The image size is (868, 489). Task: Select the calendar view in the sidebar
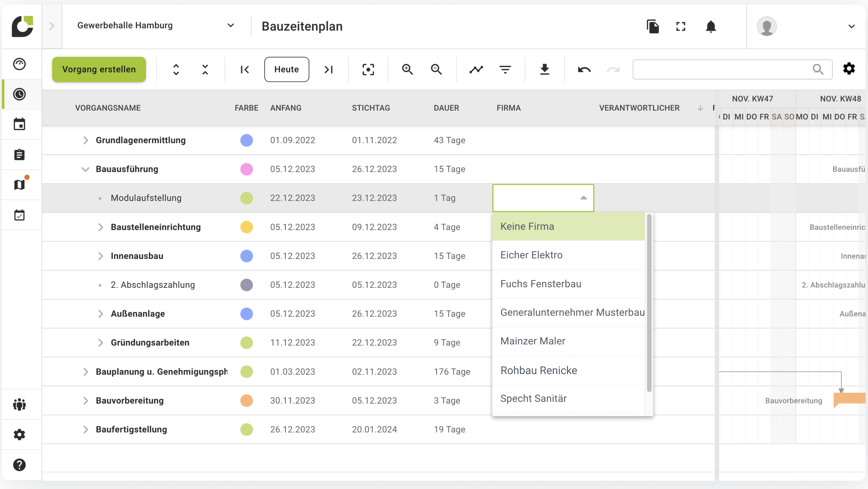point(19,124)
